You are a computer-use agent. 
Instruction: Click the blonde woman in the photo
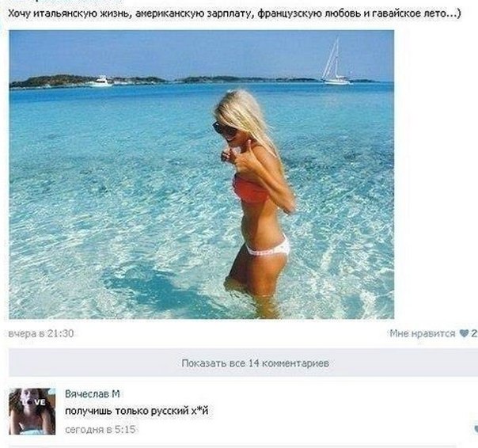pos(256,196)
